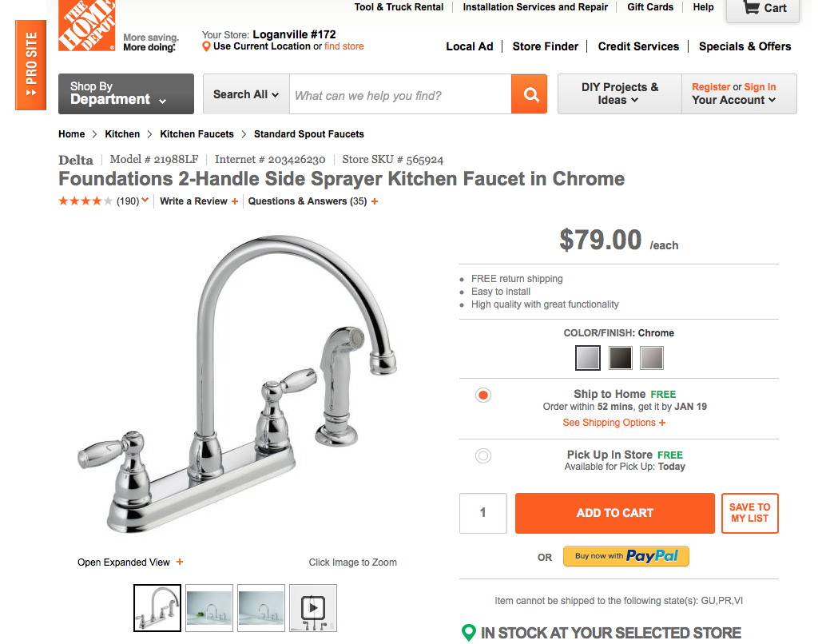Click the ADD TO CART button

(614, 513)
